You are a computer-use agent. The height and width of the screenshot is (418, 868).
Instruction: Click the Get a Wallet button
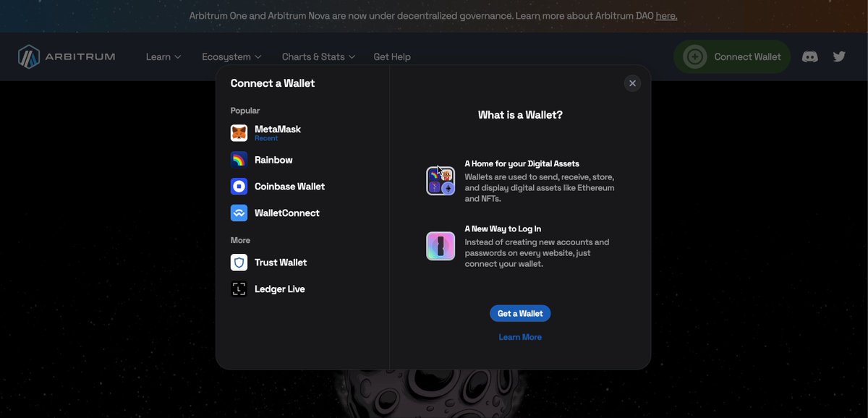[x=520, y=313]
